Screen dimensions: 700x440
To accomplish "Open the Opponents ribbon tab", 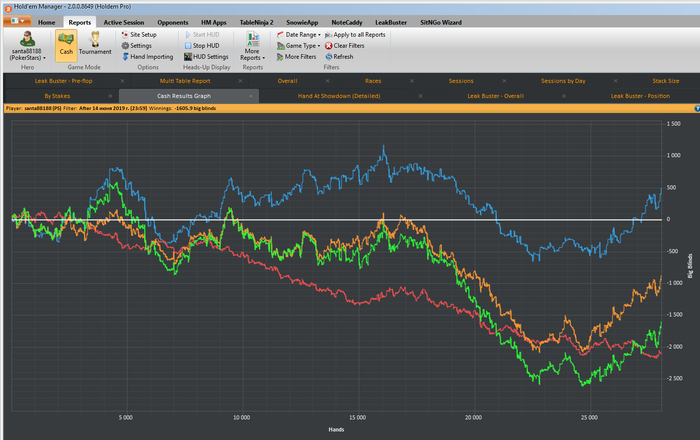I will (x=172, y=22).
